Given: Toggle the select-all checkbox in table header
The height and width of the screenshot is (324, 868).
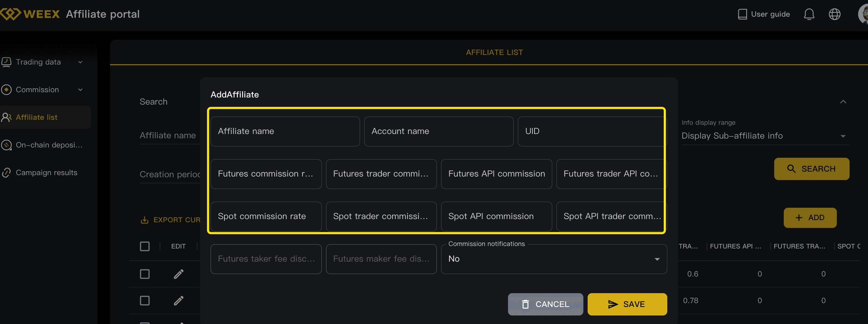Looking at the screenshot, I should (145, 246).
